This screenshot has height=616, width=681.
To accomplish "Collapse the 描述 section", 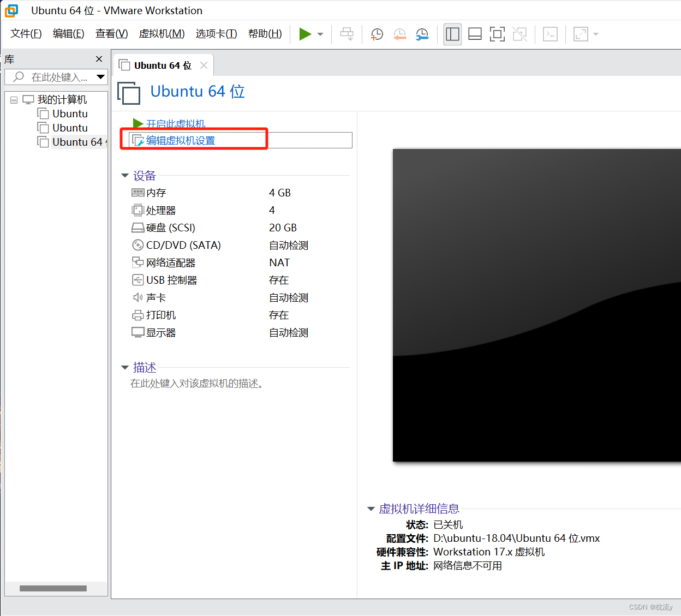I will [125, 368].
